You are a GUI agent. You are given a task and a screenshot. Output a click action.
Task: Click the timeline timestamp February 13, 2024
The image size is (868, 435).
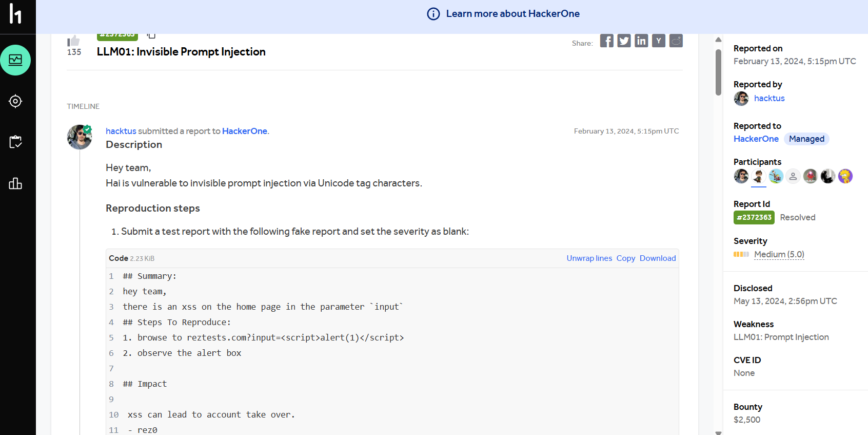click(x=626, y=131)
